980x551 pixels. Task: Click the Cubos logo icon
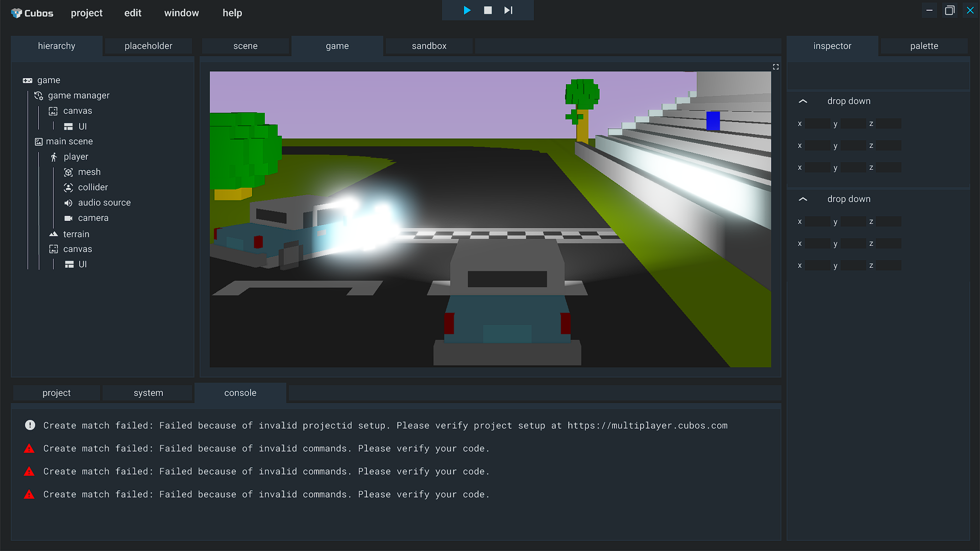pyautogui.click(x=16, y=13)
